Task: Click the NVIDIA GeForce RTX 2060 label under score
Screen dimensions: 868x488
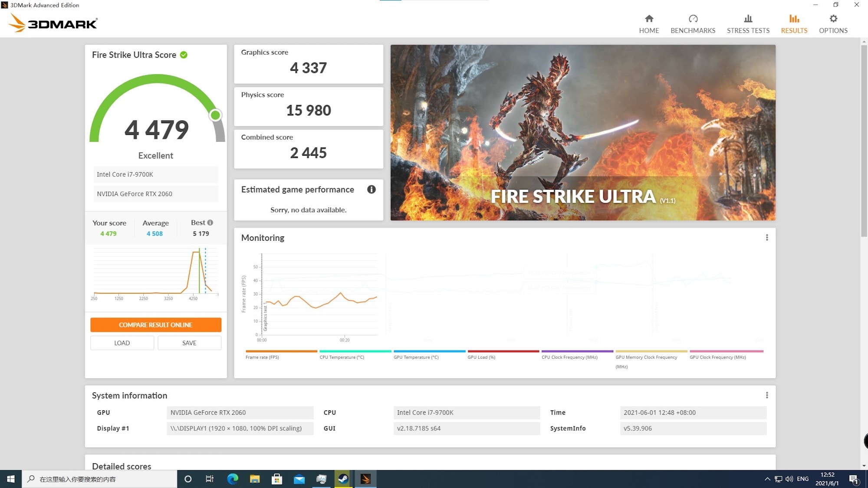Action: [x=155, y=194]
